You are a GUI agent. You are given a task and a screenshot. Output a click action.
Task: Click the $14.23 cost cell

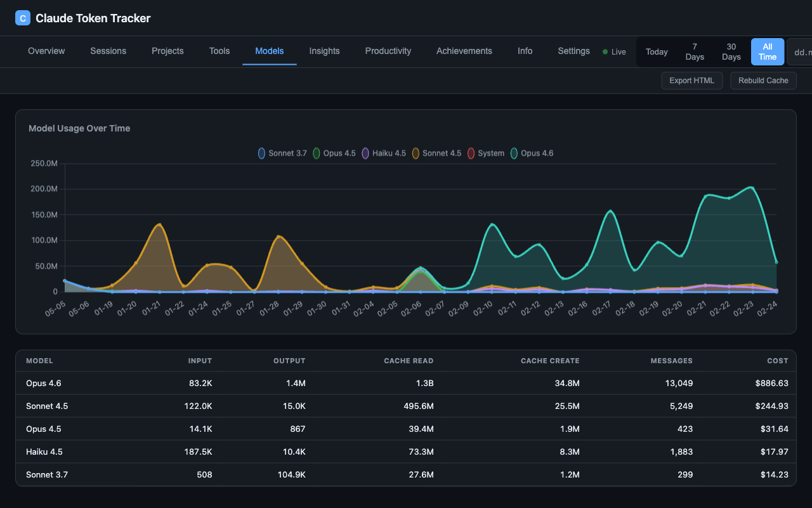(x=774, y=474)
